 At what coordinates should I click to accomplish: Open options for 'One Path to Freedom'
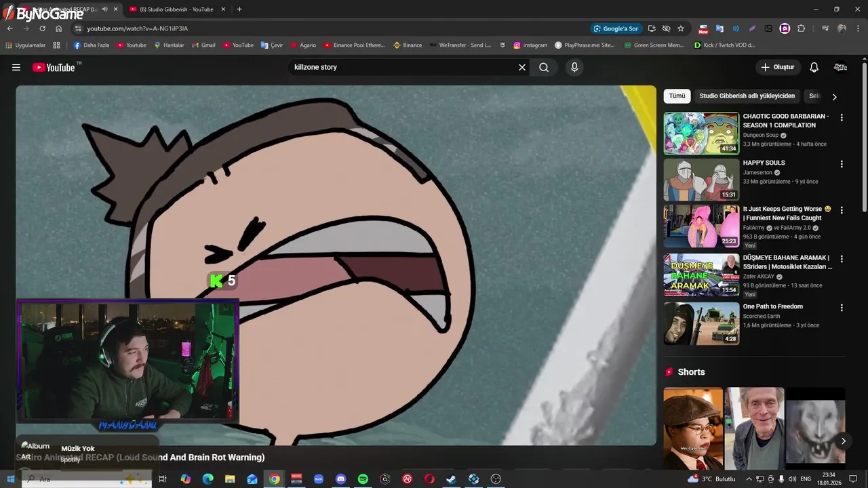click(842, 308)
